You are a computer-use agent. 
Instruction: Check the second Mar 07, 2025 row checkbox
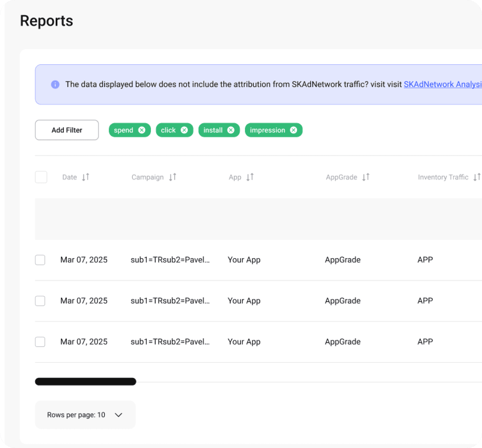point(40,301)
